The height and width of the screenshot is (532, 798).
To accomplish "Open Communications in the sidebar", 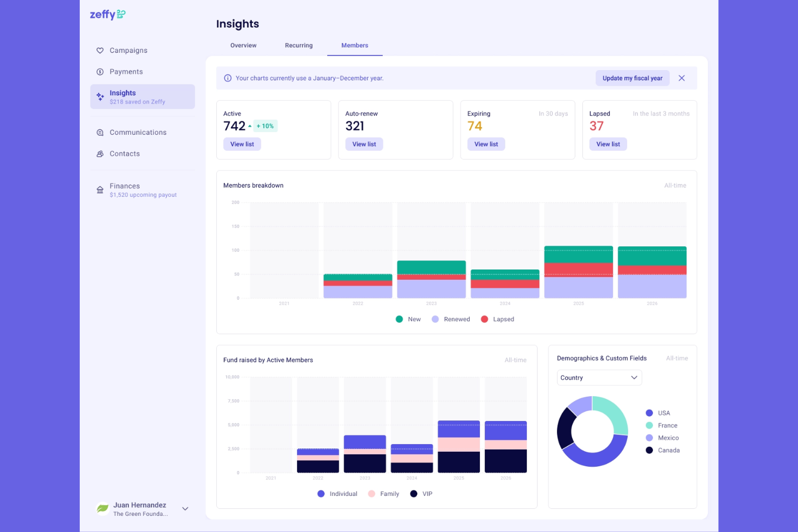I will click(142, 133).
